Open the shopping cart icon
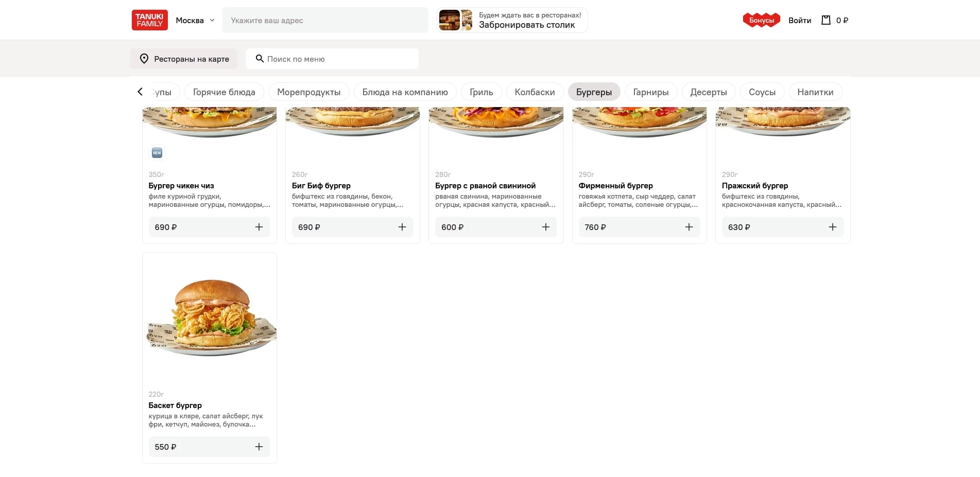The image size is (980, 477). (x=826, y=20)
